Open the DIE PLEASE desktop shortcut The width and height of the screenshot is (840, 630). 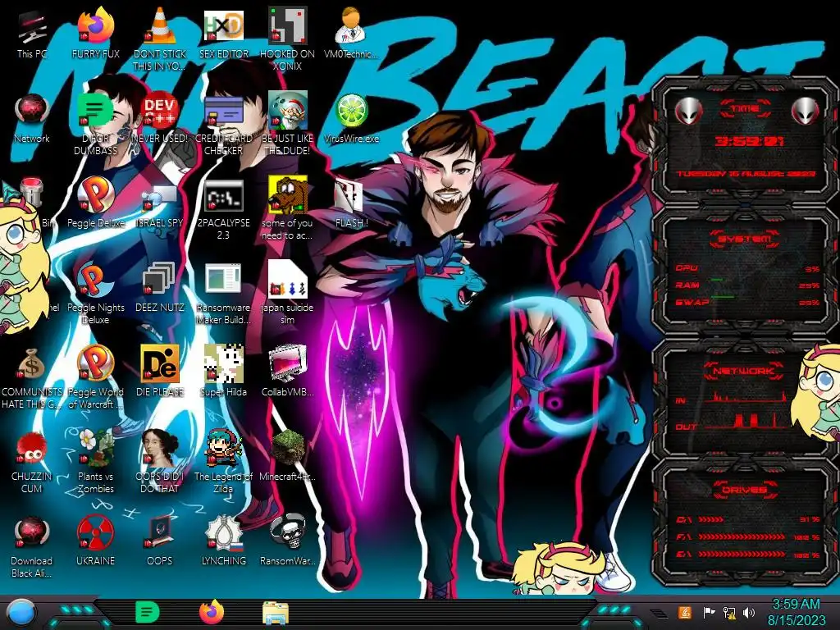coord(160,372)
